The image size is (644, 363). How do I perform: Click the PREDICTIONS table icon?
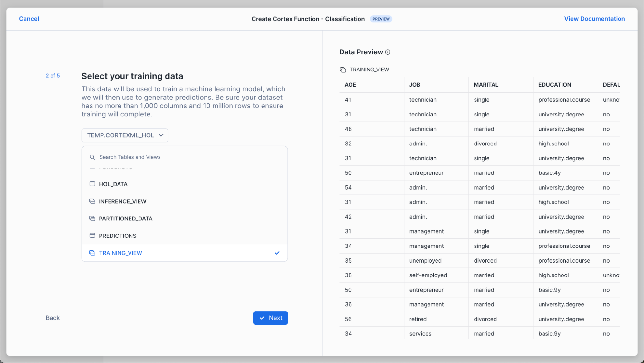(92, 236)
